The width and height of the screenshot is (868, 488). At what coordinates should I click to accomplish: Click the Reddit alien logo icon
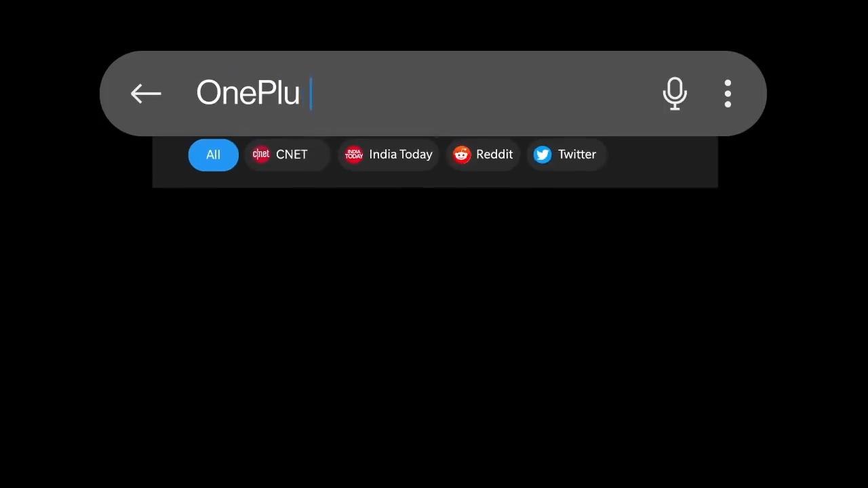tap(462, 155)
